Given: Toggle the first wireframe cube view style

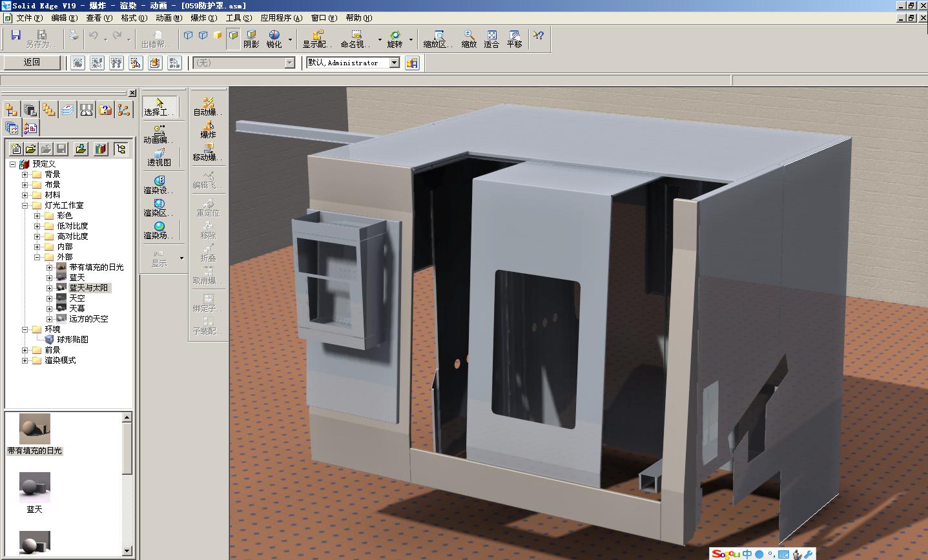Looking at the screenshot, I should (x=188, y=36).
